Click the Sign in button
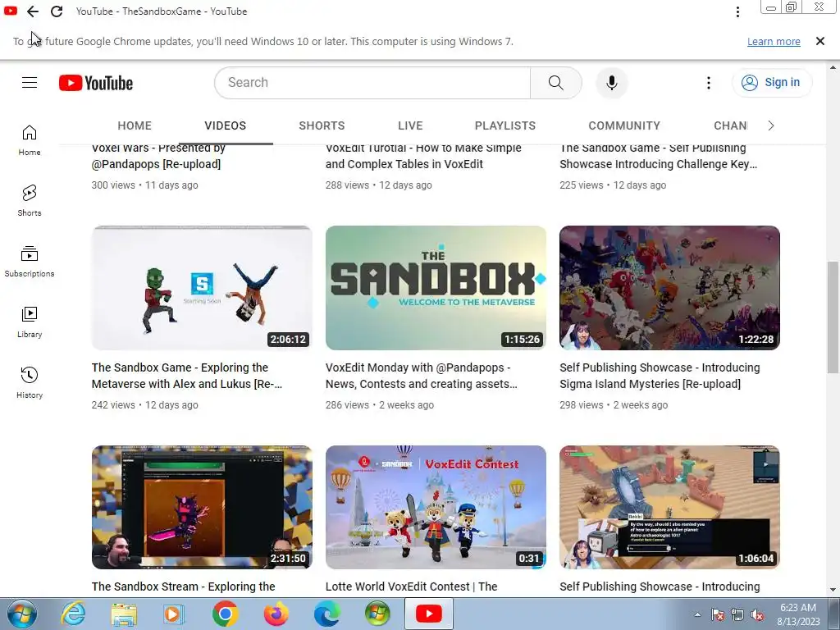 (x=771, y=83)
